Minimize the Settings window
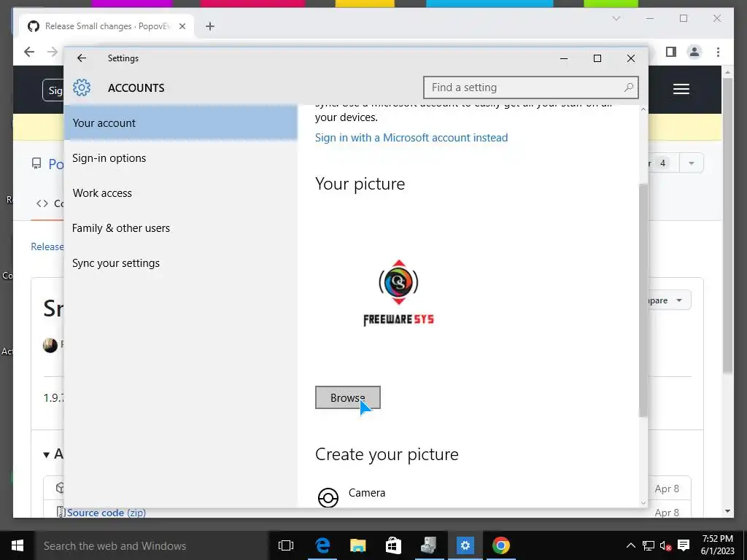747x560 pixels. click(564, 58)
